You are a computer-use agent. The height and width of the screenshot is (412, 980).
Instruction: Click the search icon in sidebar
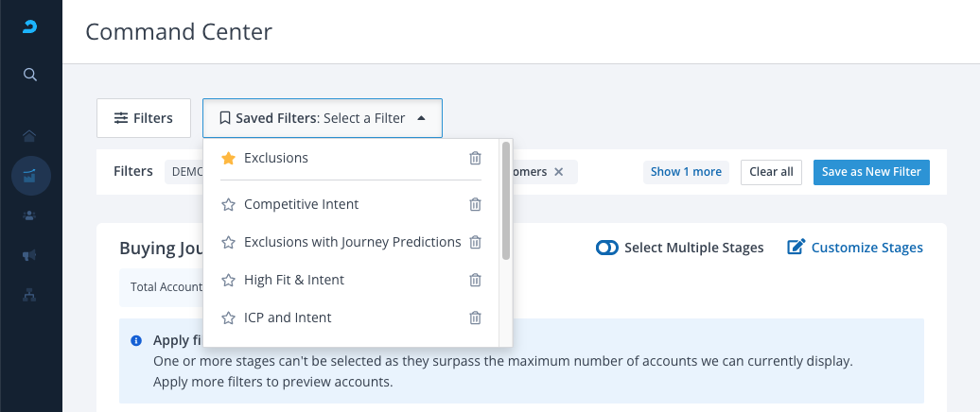tap(30, 75)
